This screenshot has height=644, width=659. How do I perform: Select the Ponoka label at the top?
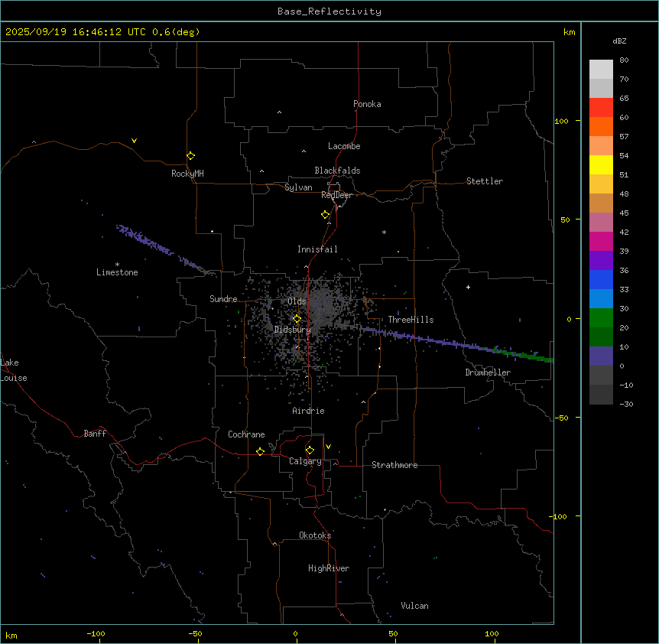click(x=367, y=104)
